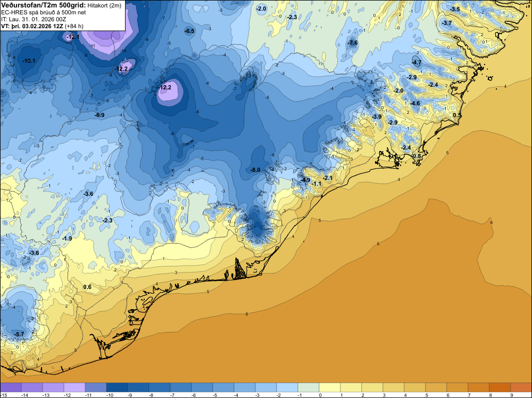
Task: Click the -8.0 temperature value
Action: point(255,170)
